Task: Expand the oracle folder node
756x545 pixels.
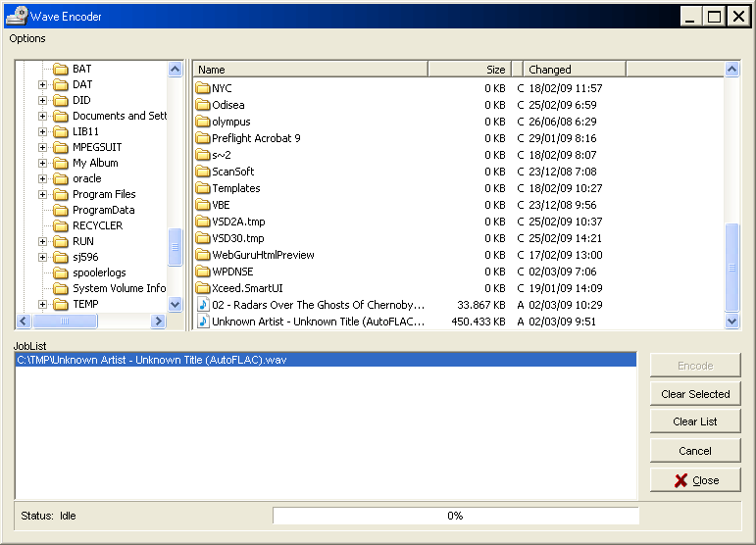Action: [x=43, y=178]
